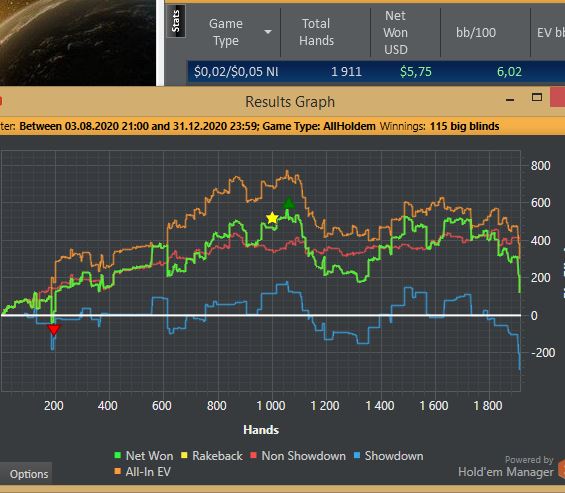Toggle the Net Won green legend swatch
Screen dimensions: 565x493
pyautogui.click(x=117, y=456)
